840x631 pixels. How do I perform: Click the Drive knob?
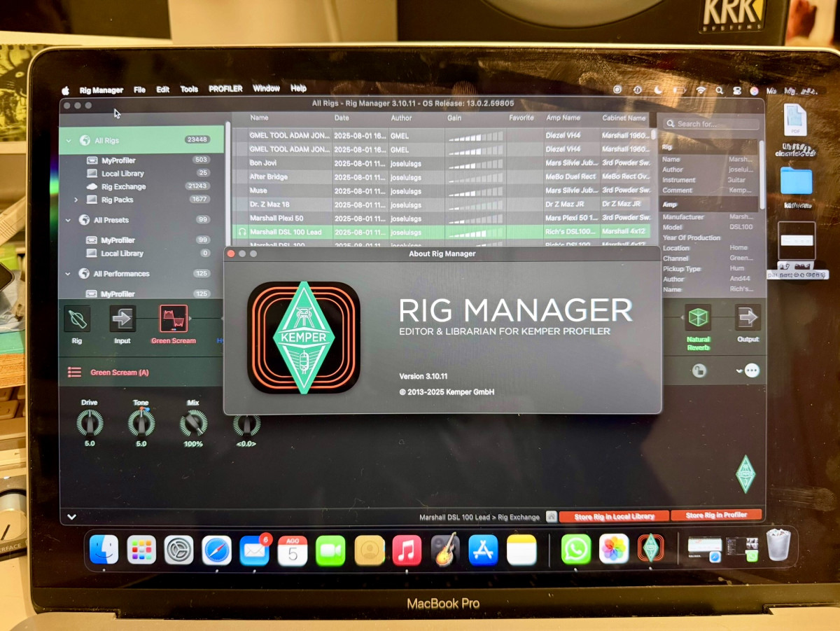click(90, 423)
